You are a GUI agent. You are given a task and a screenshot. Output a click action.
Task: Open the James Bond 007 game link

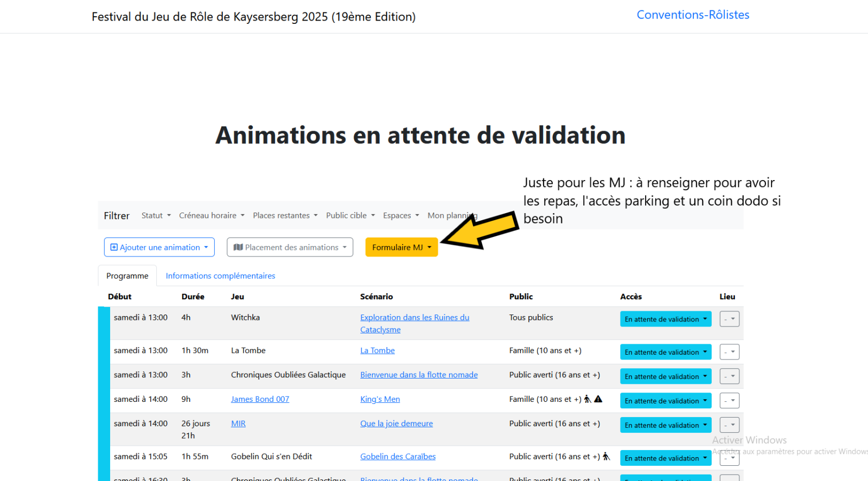pyautogui.click(x=260, y=399)
